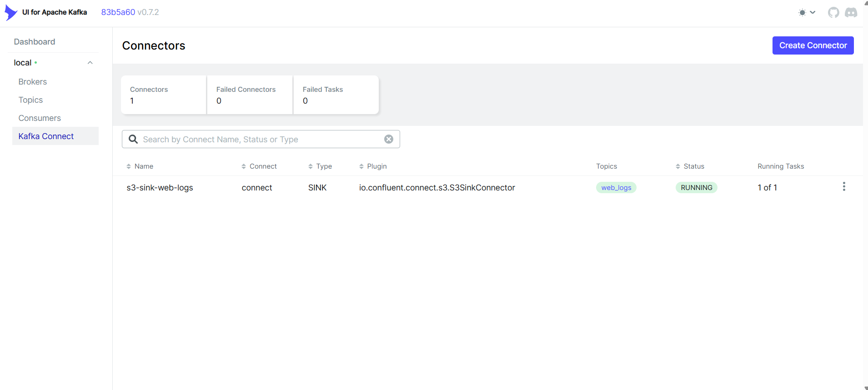
Task: Open the GitHub repository icon
Action: 833,13
